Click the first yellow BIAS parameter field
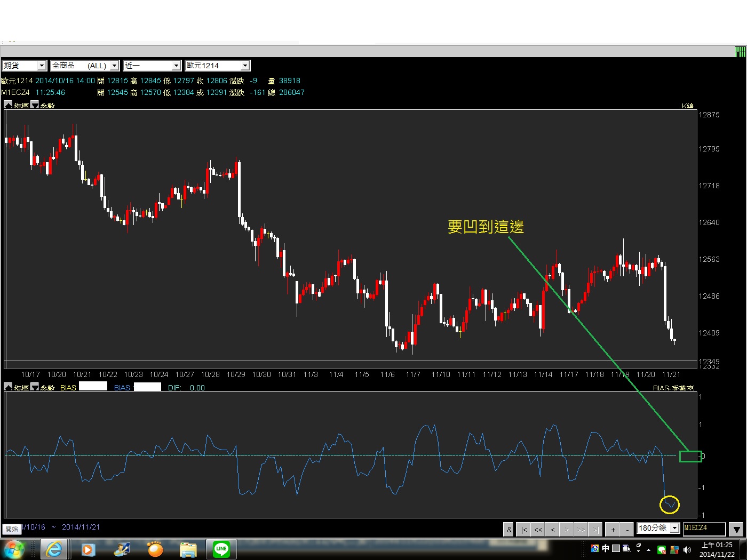The image size is (747, 560). (93, 387)
